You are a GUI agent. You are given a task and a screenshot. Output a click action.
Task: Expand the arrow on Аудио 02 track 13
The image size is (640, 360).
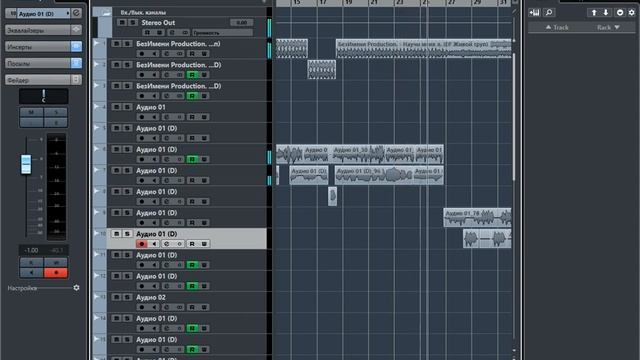pyautogui.click(x=96, y=296)
